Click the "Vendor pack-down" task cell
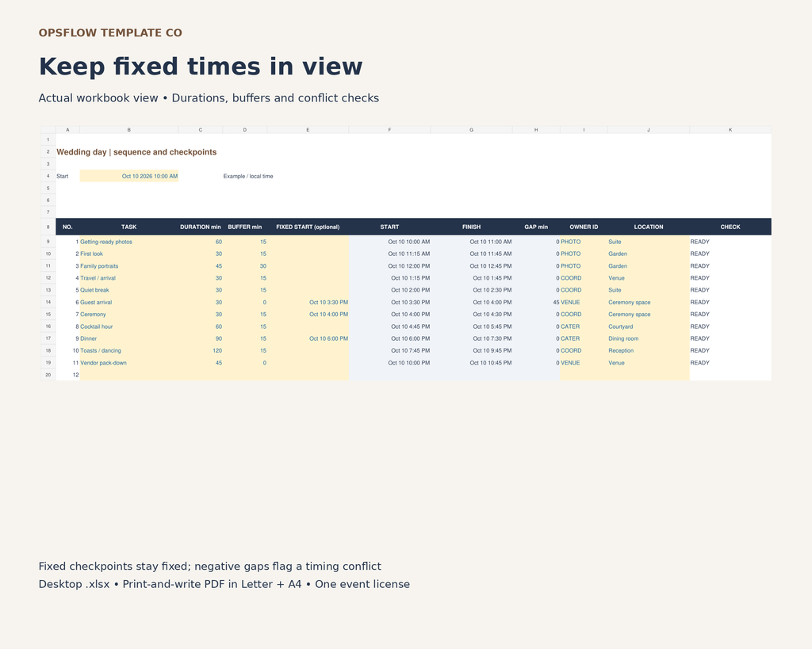The width and height of the screenshot is (812, 649). point(129,363)
